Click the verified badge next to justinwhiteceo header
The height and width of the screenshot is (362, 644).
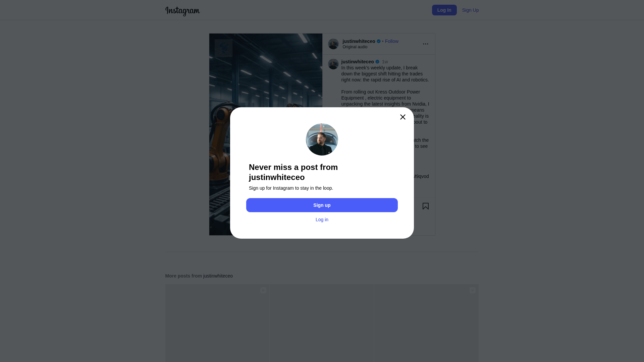(379, 41)
